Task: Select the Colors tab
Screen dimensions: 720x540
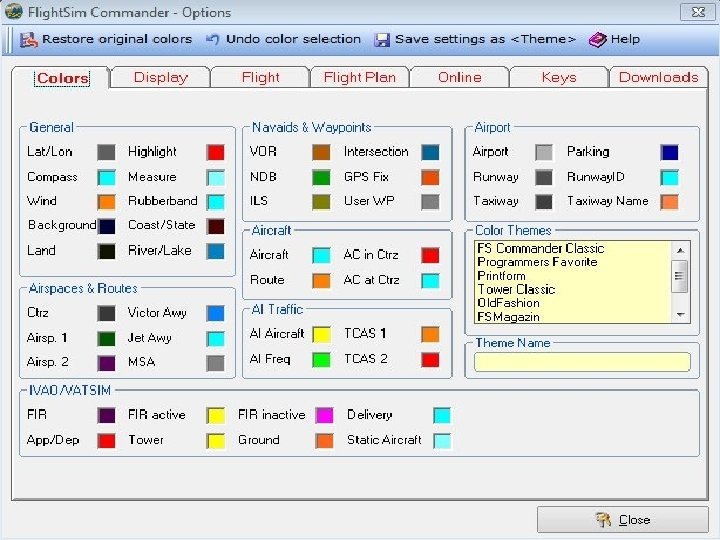Action: coord(62,78)
